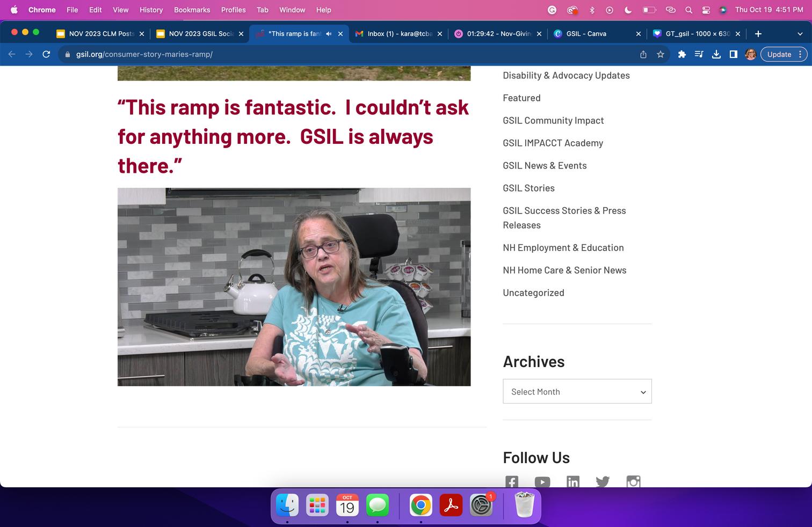Viewport: 812px width, 527px height.
Task: Open Messages from the Dock
Action: pyautogui.click(x=378, y=505)
